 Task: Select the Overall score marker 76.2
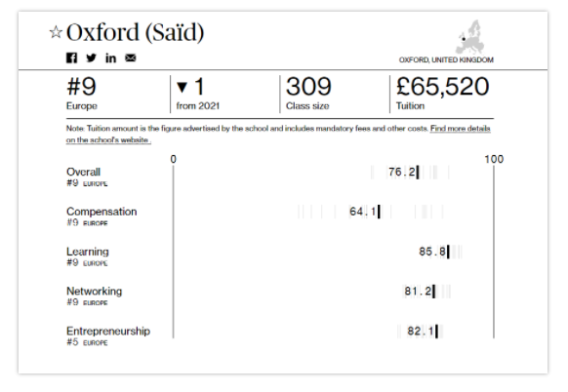coord(418,173)
